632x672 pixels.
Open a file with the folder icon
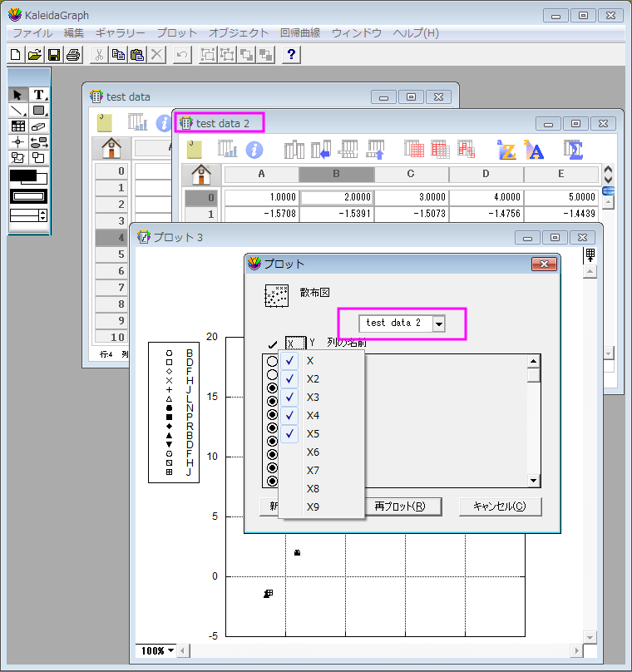tap(35, 54)
